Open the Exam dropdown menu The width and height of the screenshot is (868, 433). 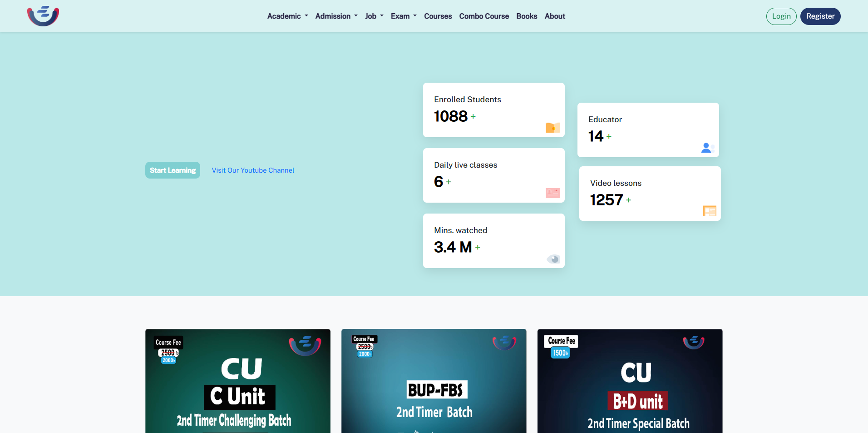coord(404,16)
